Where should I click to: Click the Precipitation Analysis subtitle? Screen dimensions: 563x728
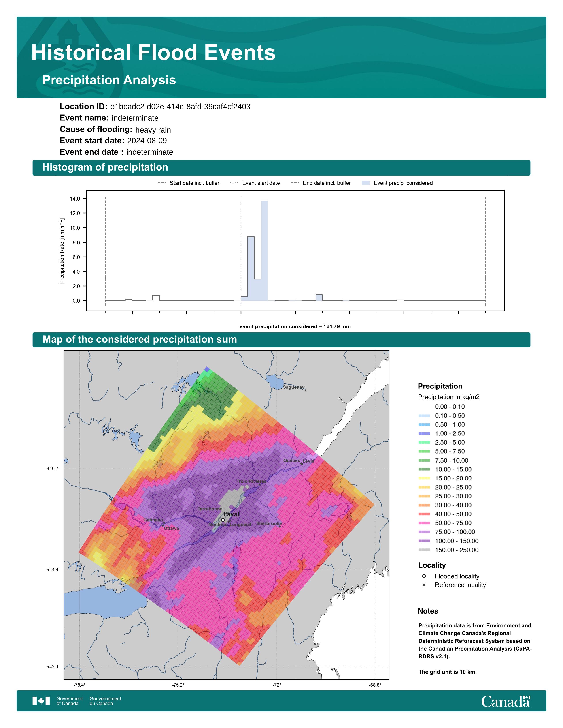pyautogui.click(x=109, y=80)
